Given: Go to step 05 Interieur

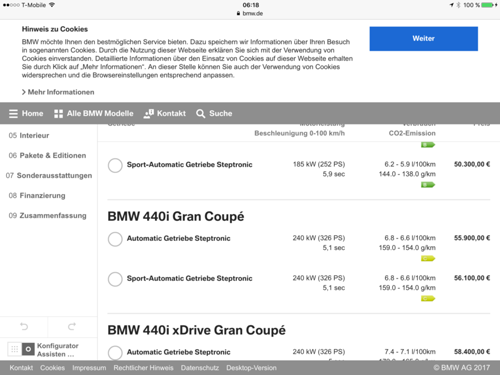Looking at the screenshot, I should [29, 135].
